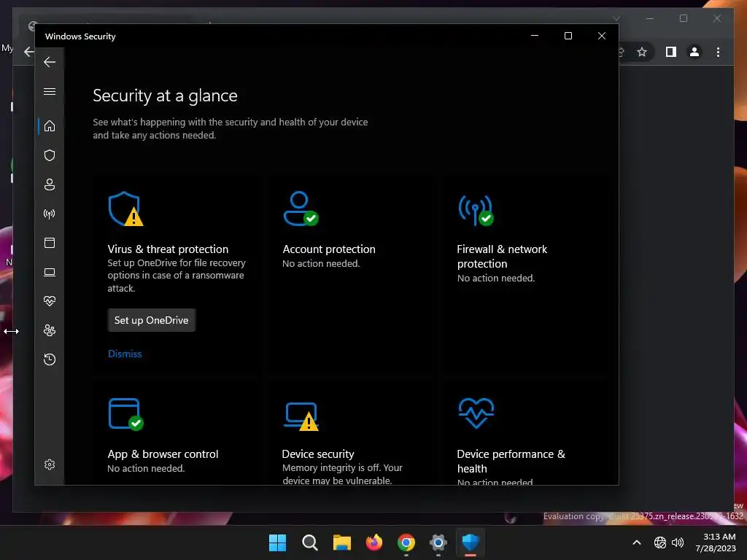Open Device security laptop icon in sidebar
Screen dimensions: 747x560
point(50,273)
